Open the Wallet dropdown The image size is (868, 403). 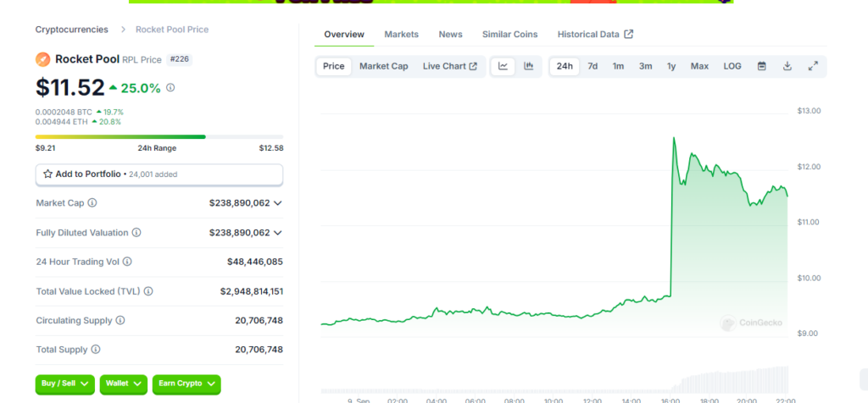124,384
